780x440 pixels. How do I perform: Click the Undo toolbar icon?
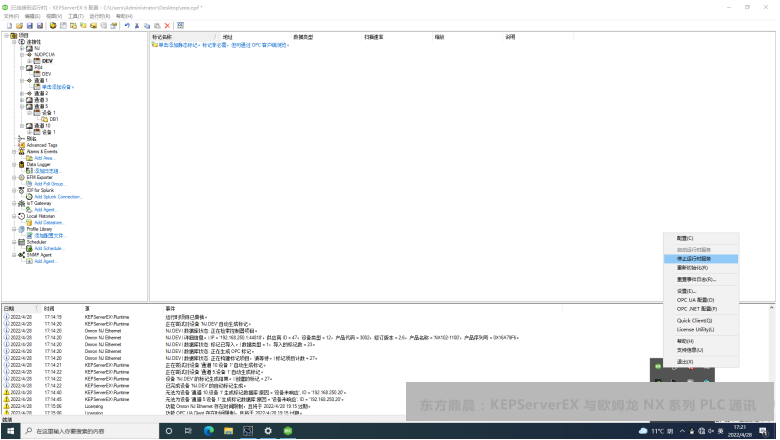[x=127, y=25]
